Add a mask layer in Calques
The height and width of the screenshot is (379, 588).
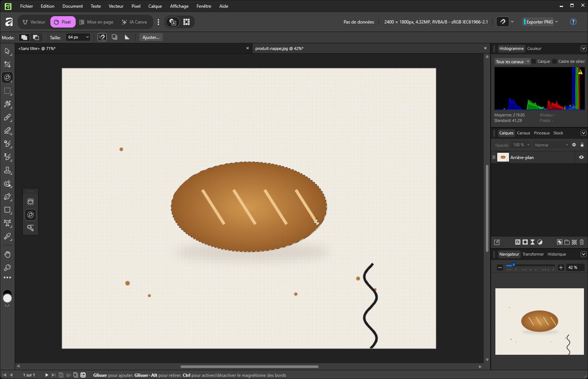coord(525,242)
